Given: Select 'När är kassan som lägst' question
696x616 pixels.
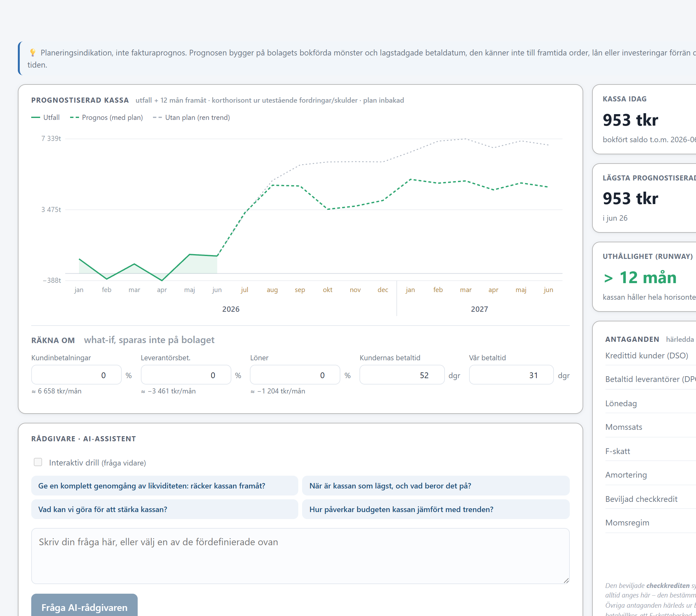Looking at the screenshot, I should (436, 486).
